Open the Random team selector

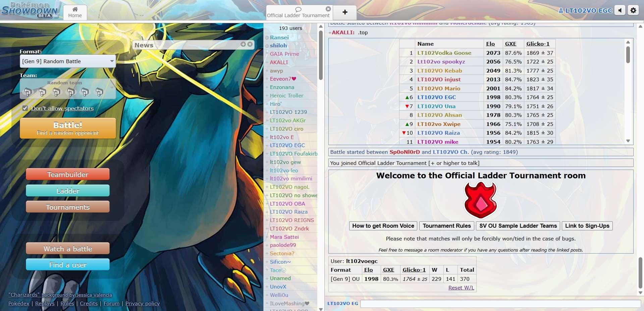[x=68, y=89]
